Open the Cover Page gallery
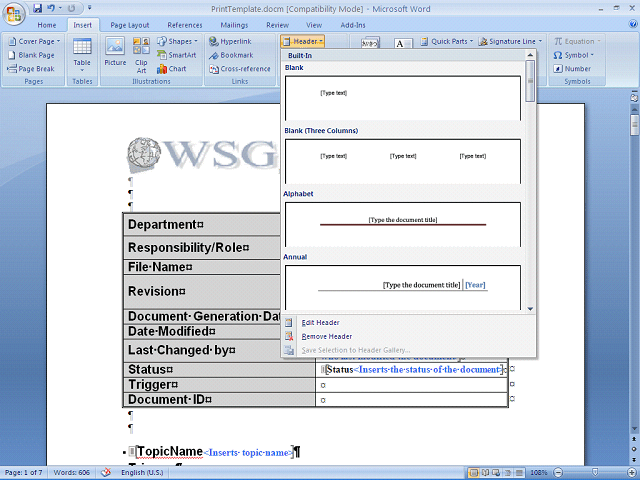 point(34,41)
